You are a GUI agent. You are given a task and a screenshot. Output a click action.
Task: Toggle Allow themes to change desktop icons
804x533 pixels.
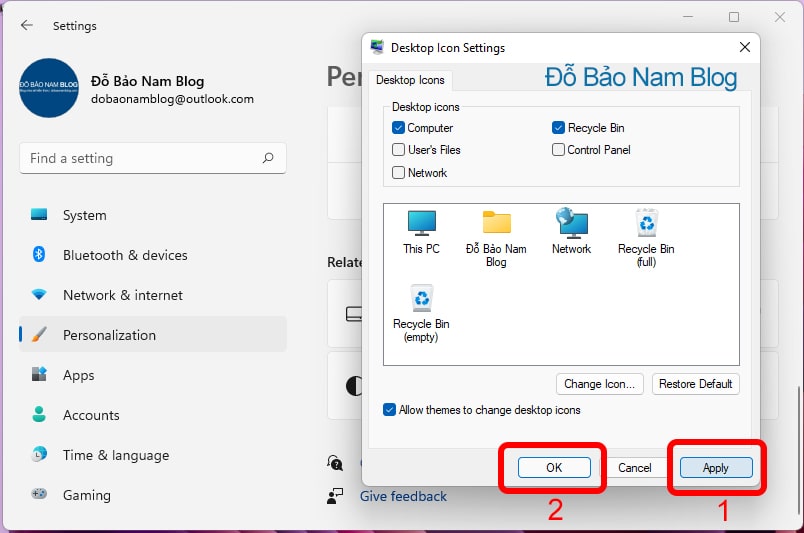tap(389, 409)
